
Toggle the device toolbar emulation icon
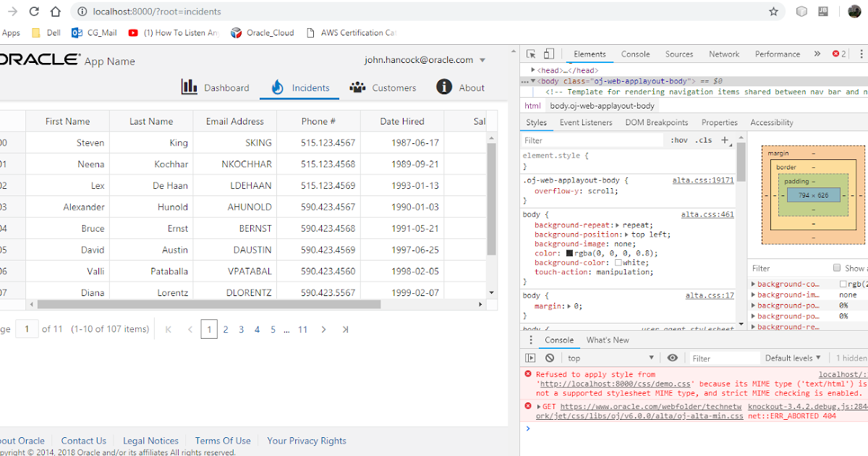(x=548, y=54)
